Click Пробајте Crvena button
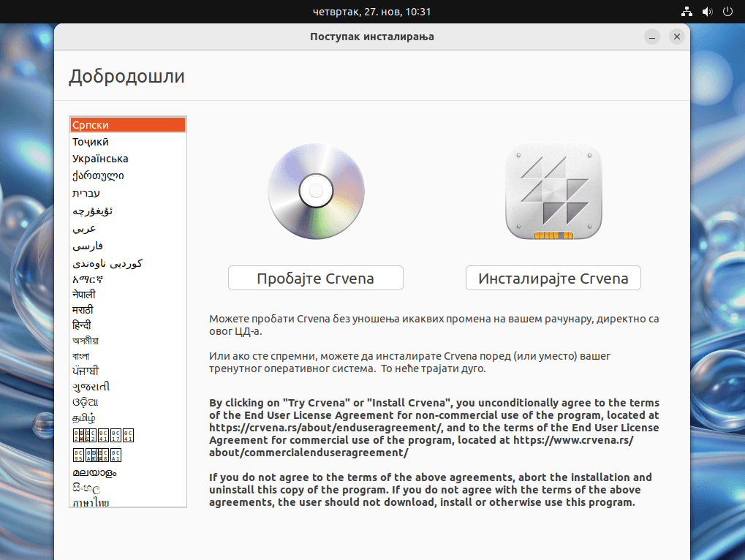This screenshot has height=560, width=745. tap(316, 278)
